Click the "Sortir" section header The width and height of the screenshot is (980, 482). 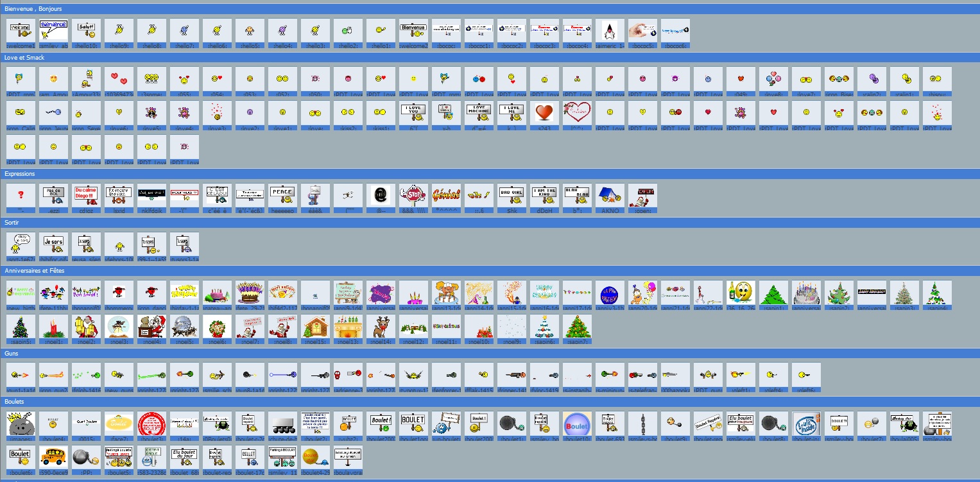(x=12, y=223)
